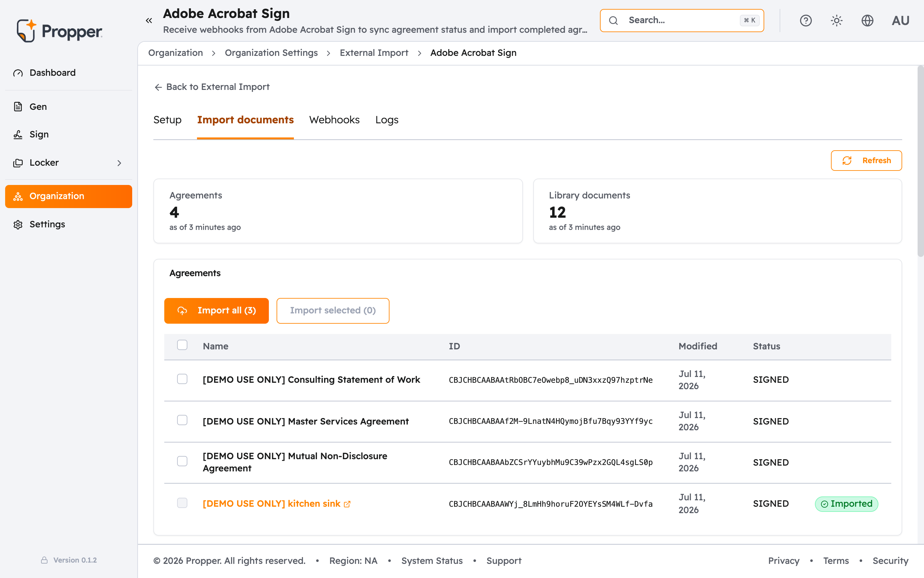Open System Status footer link
The height and width of the screenshot is (578, 924).
(x=432, y=561)
